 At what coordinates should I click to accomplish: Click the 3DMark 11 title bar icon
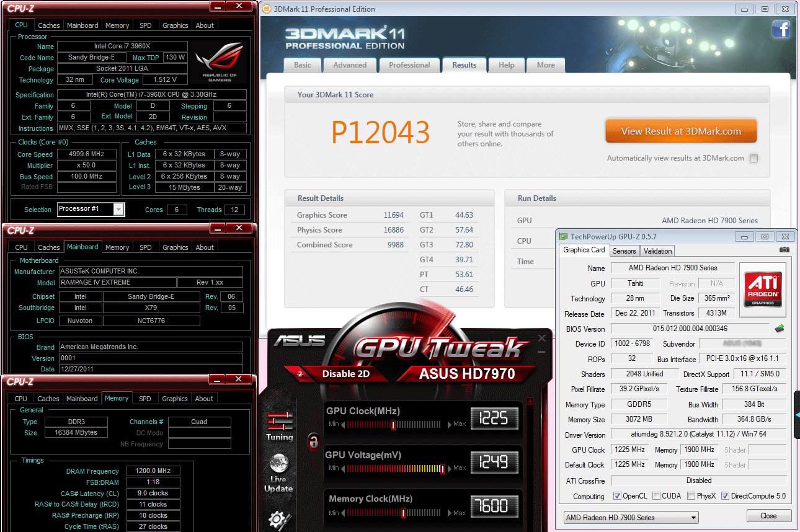[267, 9]
